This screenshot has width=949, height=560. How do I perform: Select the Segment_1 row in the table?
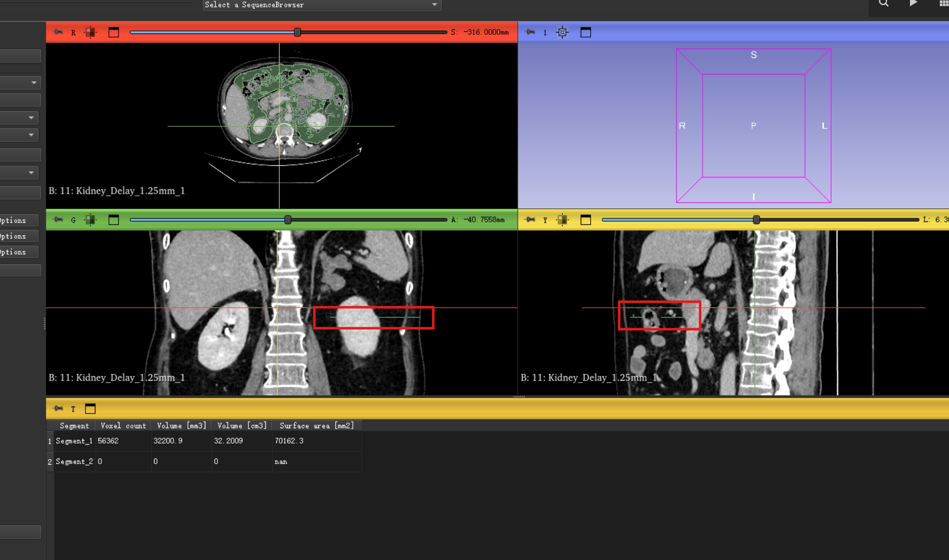coord(74,441)
